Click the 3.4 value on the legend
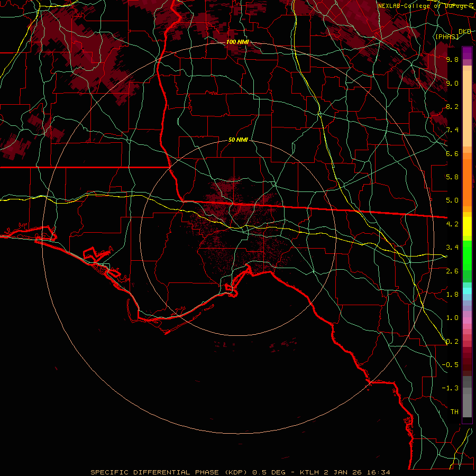The image size is (476, 476). click(452, 248)
